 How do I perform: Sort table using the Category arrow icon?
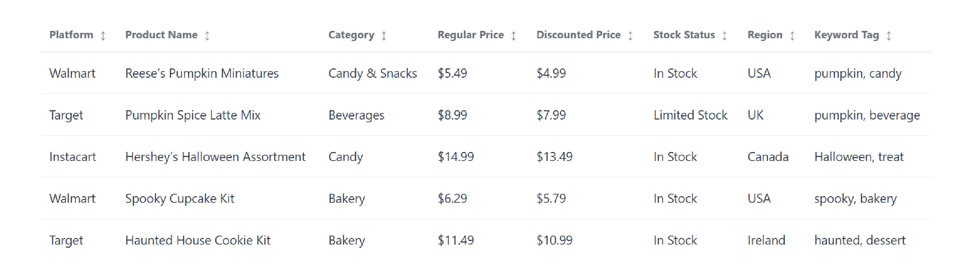(x=384, y=36)
